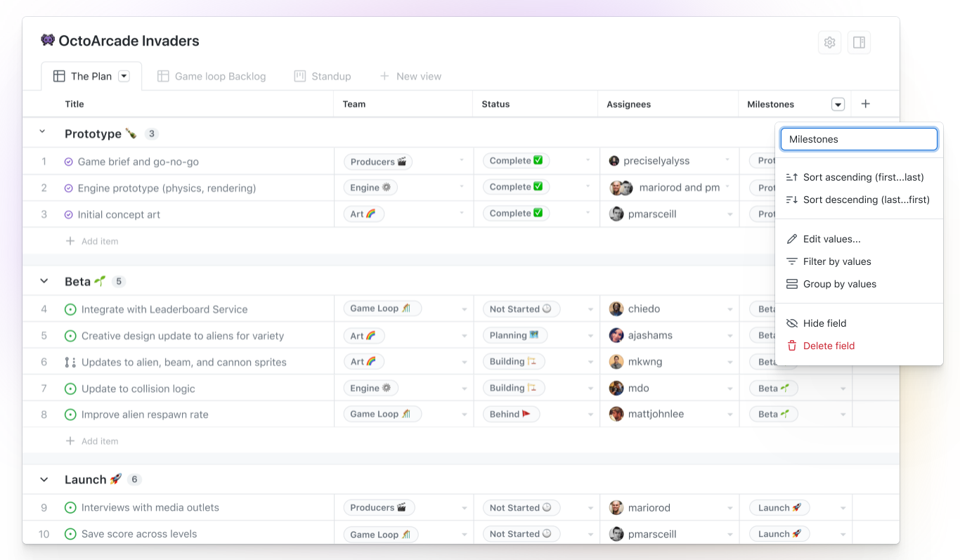Open Milestones dropdown for Update to collision logic

click(843, 389)
